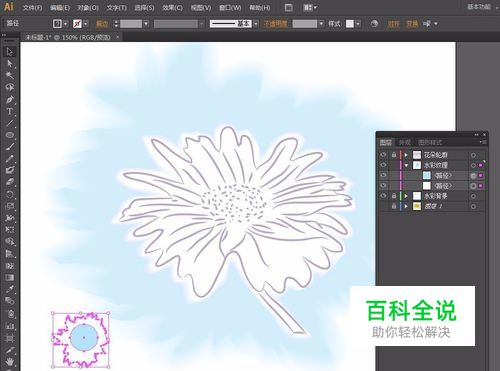This screenshot has width=500, height=371.
Task: Unlock the 水彩背景 layer via its lock icon
Action: click(x=394, y=196)
